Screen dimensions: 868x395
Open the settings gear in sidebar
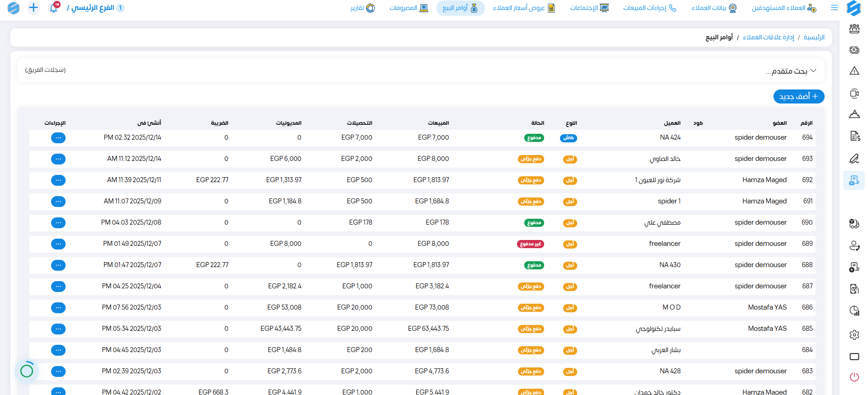coord(854,335)
